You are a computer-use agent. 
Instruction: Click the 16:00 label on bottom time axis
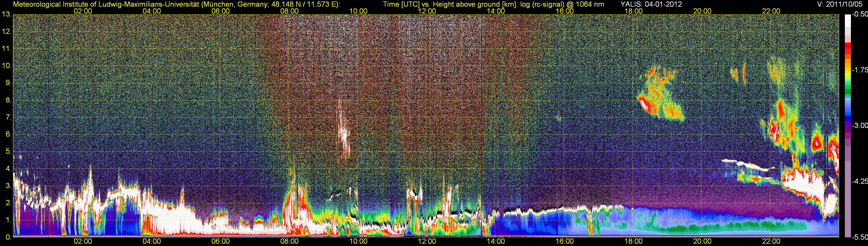click(x=565, y=241)
